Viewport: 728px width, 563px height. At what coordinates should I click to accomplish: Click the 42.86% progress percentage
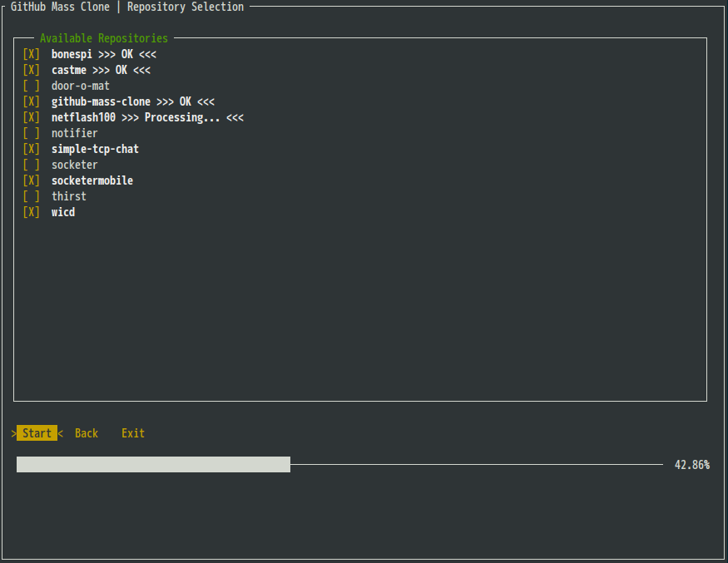[x=691, y=465]
